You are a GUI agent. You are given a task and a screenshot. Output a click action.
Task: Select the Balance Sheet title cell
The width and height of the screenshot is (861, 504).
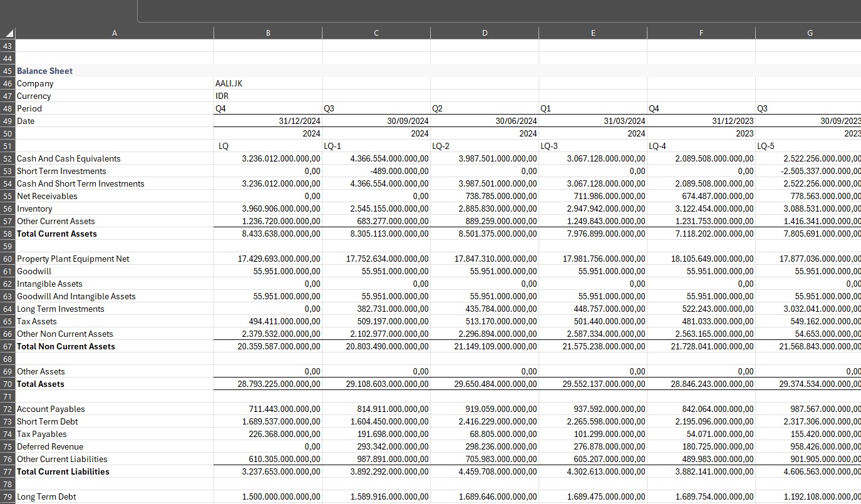tap(45, 71)
